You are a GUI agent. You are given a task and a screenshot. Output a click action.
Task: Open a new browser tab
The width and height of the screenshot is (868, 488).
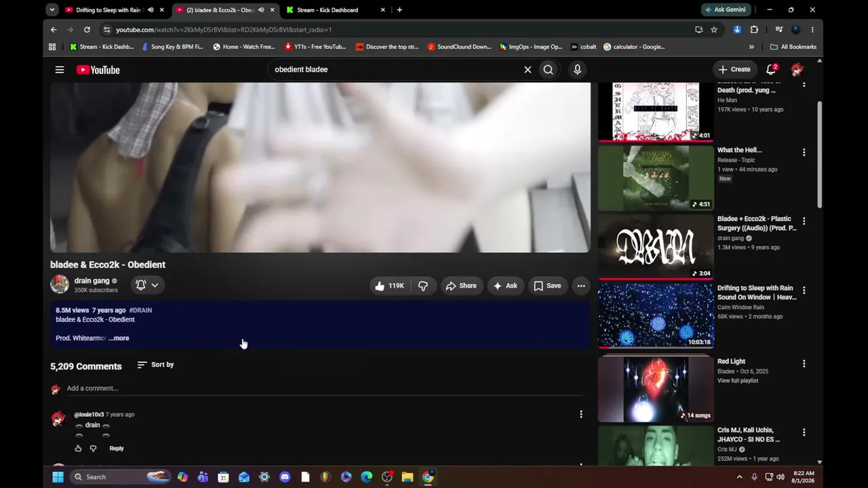(399, 10)
